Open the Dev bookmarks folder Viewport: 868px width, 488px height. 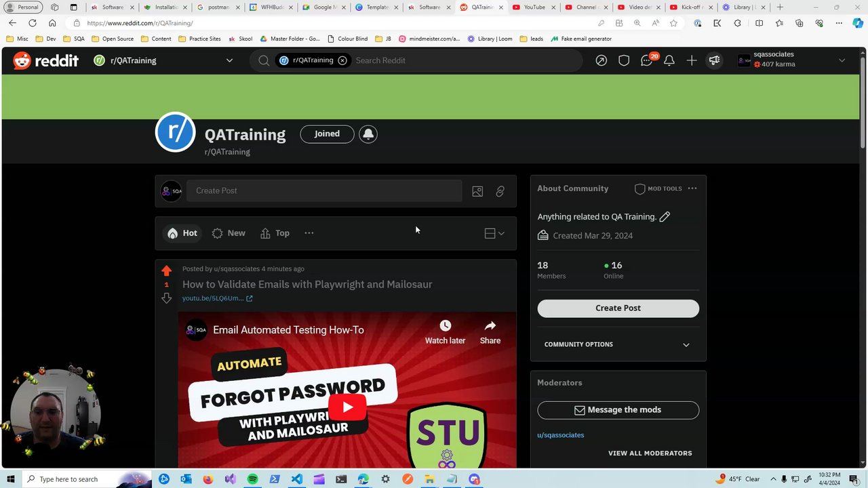tap(45, 39)
